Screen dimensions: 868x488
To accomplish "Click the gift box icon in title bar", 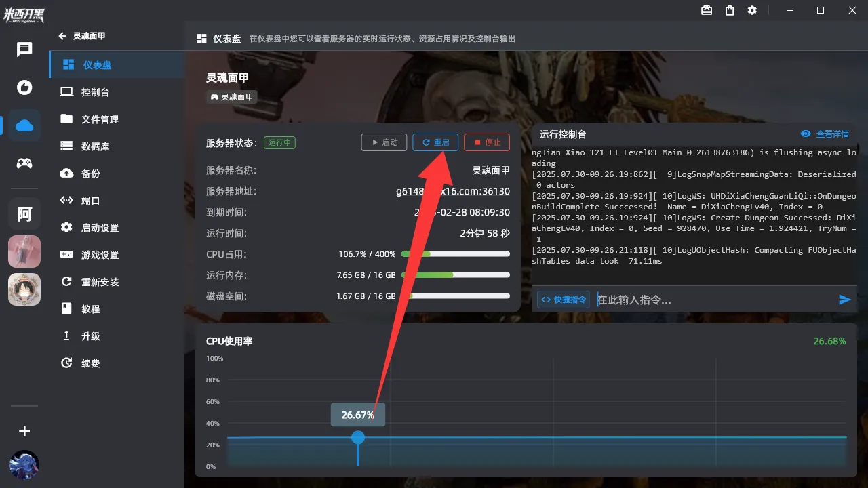I will click(x=707, y=10).
